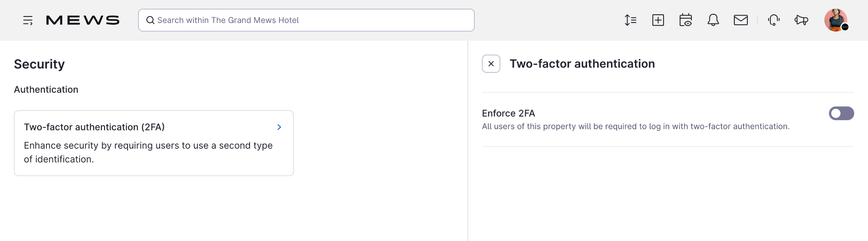868x241 pixels.
Task: Expand Two-factor authentication chevron arrow
Action: tap(279, 127)
